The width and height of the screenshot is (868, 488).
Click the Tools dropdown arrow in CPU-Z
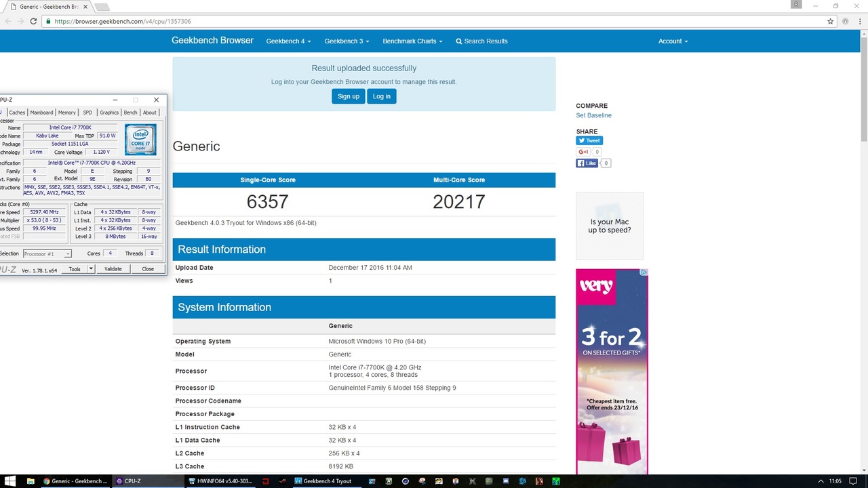click(90, 269)
